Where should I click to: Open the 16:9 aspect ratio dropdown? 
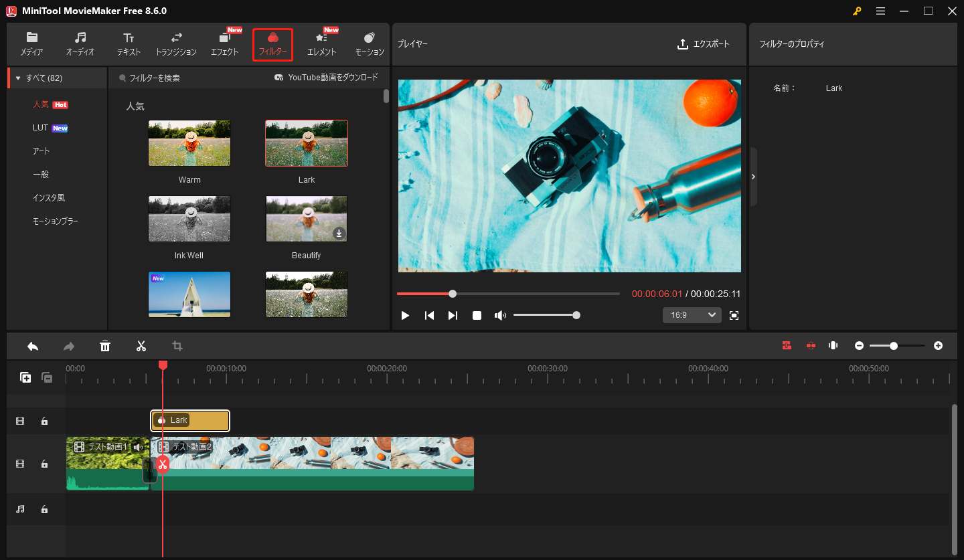[692, 314]
